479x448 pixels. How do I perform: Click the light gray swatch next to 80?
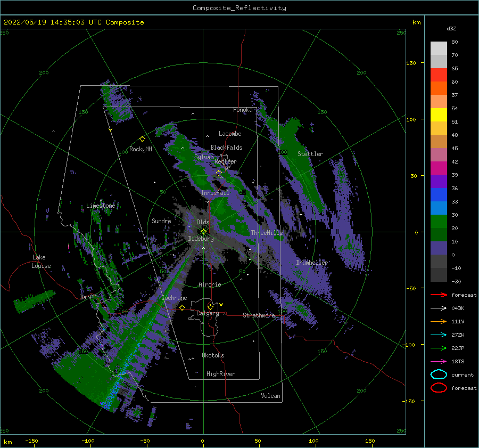(x=439, y=48)
